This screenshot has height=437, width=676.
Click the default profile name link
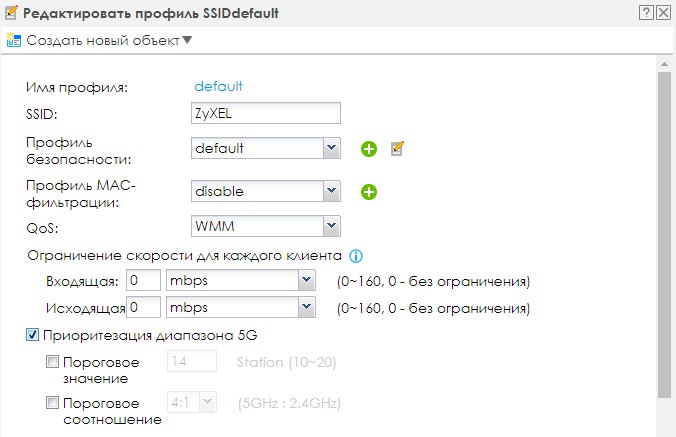218,87
